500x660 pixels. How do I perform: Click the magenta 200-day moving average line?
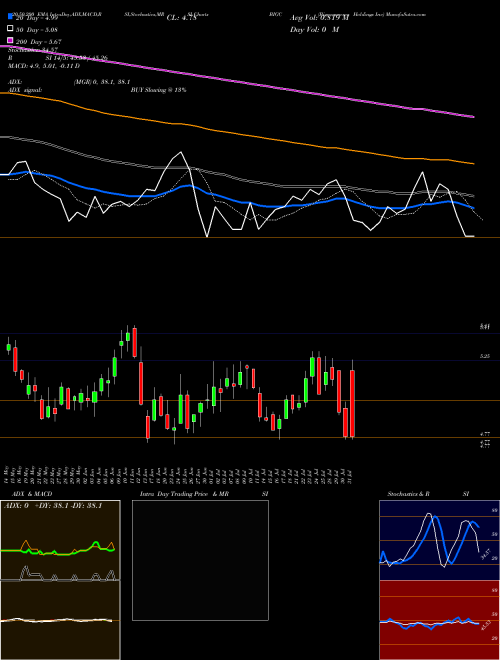coord(237,81)
